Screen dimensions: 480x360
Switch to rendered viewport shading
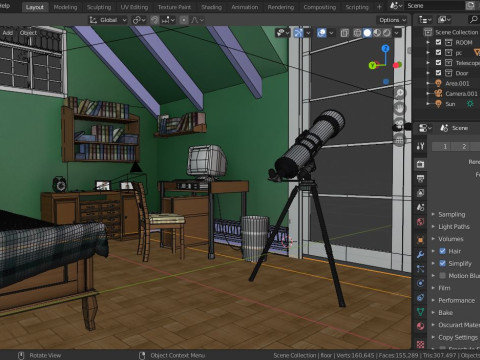(387, 33)
